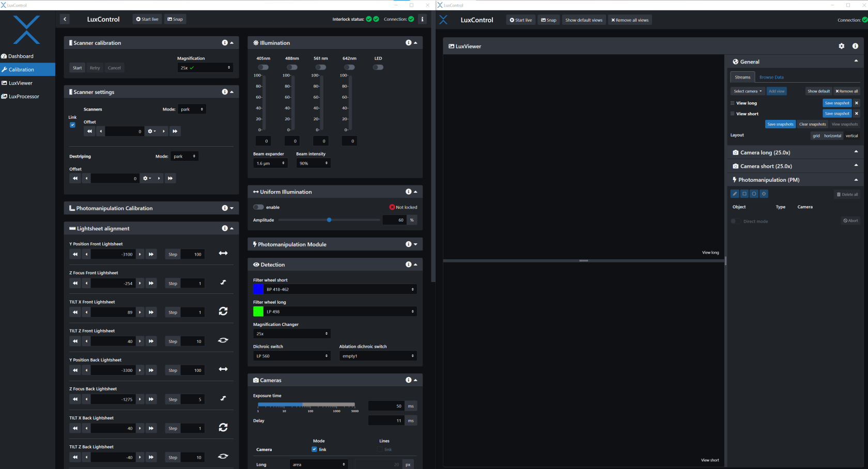Click TILT Z Front Lightsheet rotate icon
868x469 pixels.
223,340
